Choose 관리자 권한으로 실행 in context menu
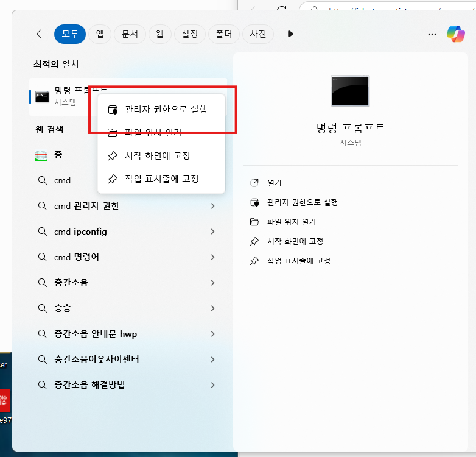Viewport: 476px width, 457px height. (161, 110)
